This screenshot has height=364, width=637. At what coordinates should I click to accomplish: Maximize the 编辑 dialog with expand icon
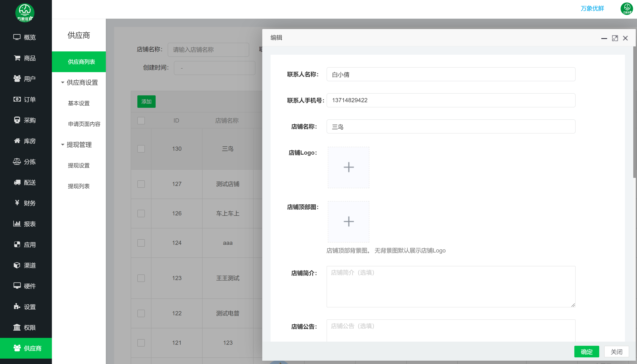(615, 38)
